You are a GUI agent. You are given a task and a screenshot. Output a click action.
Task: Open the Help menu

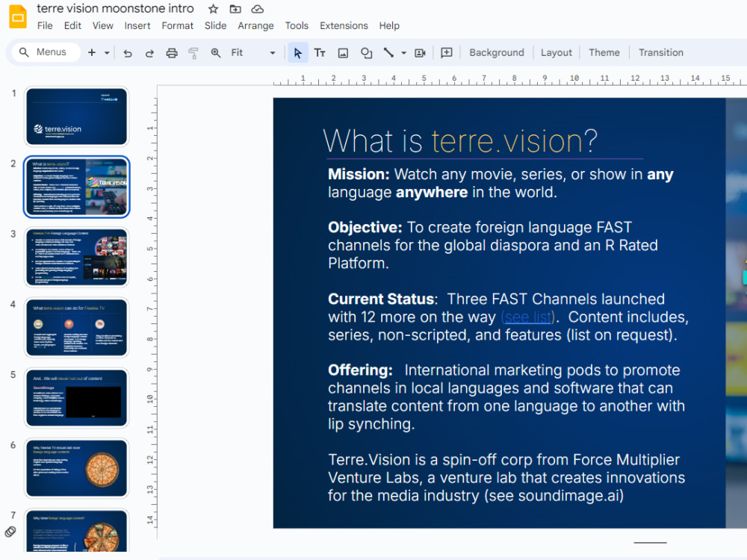pos(389,25)
